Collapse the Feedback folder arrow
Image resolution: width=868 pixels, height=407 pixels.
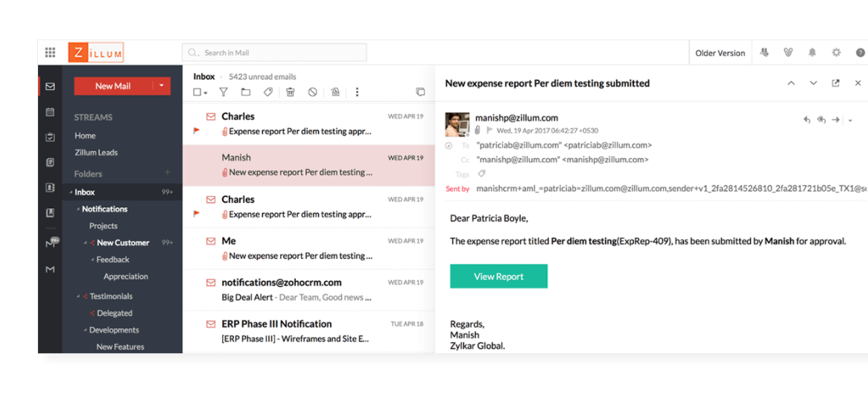point(92,259)
